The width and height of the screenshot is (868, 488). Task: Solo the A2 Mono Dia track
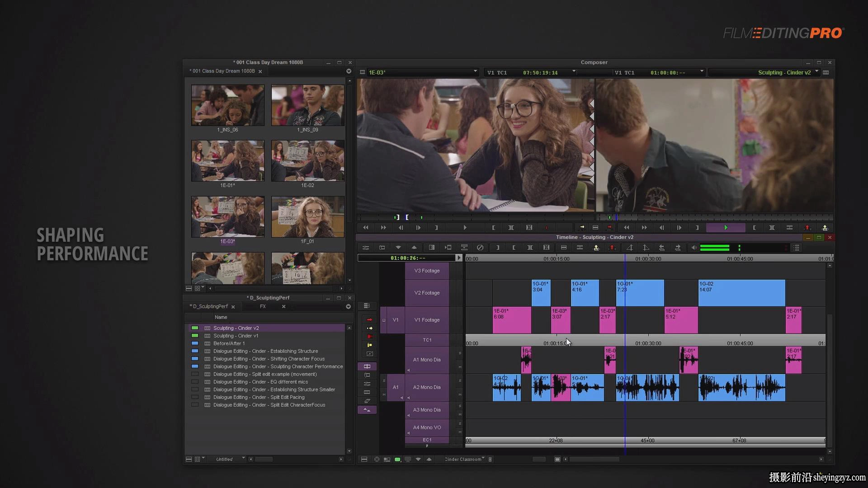pyautogui.click(x=460, y=380)
